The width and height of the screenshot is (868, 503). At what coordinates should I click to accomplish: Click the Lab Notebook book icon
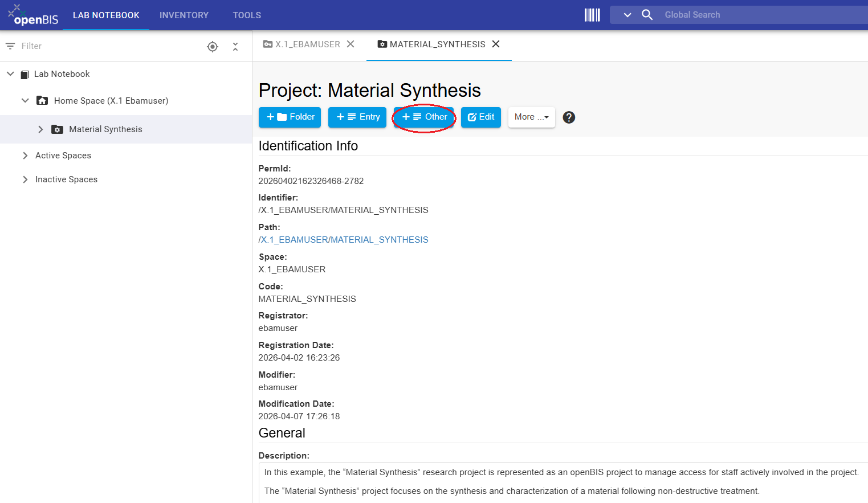click(25, 75)
